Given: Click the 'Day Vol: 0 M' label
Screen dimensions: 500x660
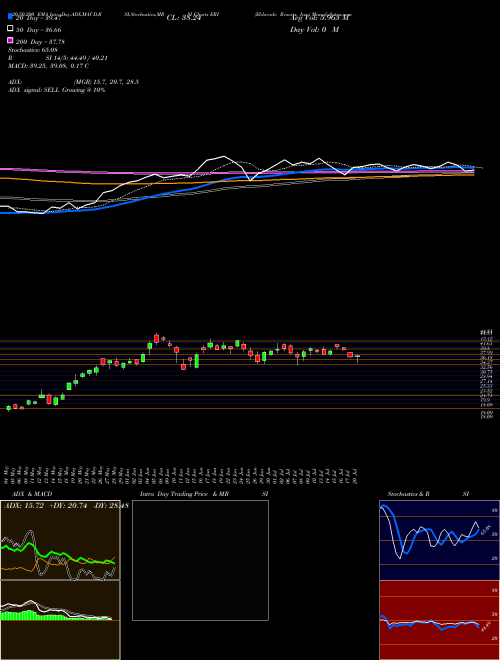Looking at the screenshot, I should 314,29.
